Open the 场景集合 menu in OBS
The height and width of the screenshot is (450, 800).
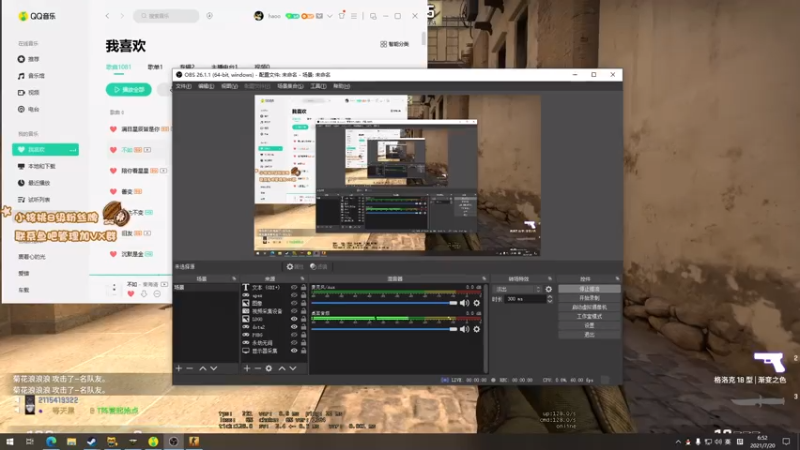290,86
